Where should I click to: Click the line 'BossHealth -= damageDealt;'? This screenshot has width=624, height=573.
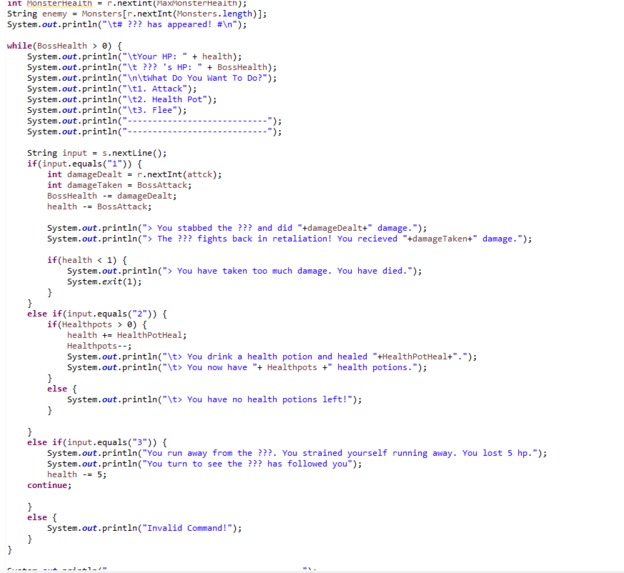coord(112,196)
